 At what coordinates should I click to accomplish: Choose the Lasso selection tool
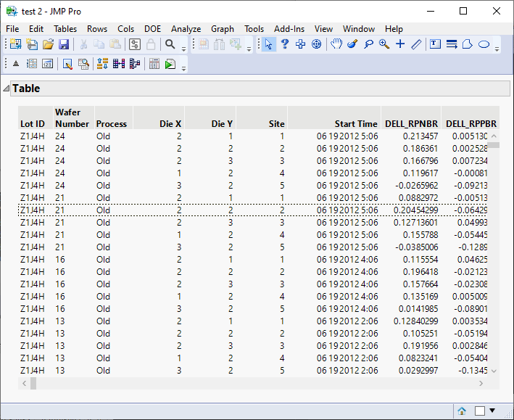[368, 44]
